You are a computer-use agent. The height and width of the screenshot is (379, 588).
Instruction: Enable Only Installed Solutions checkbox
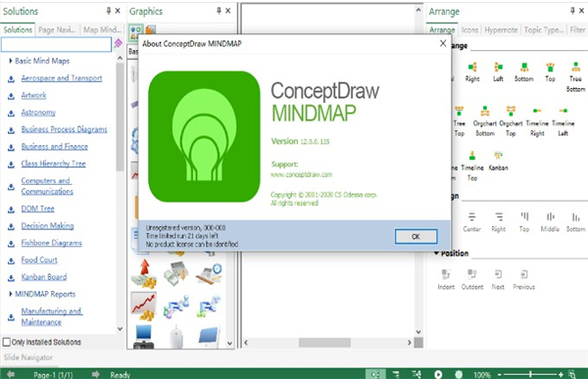click(x=7, y=342)
